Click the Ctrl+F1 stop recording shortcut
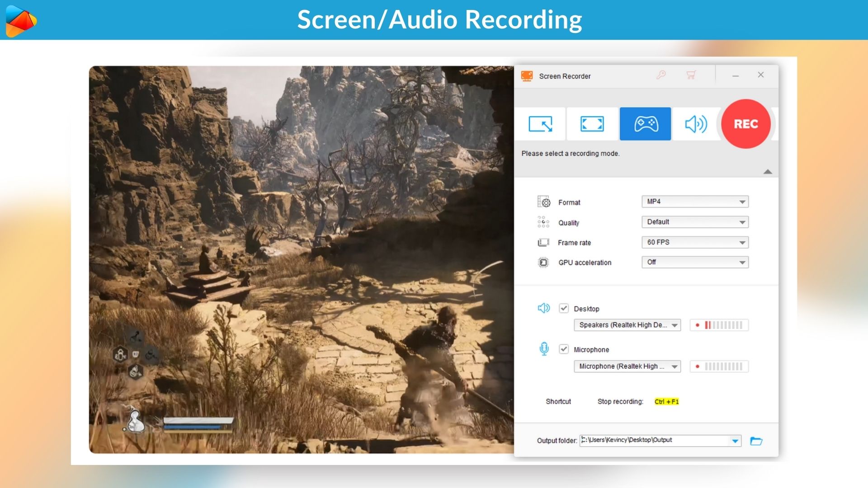 [x=666, y=402]
